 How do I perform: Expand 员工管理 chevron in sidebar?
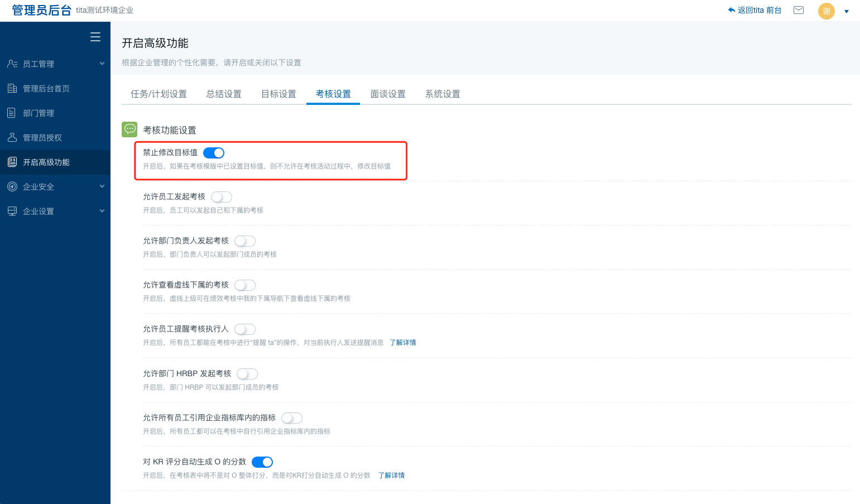102,64
